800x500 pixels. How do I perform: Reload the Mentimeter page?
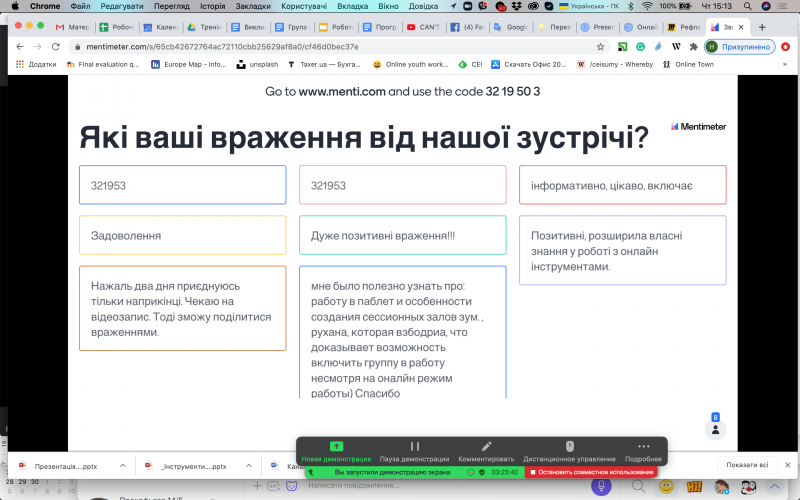coord(56,46)
